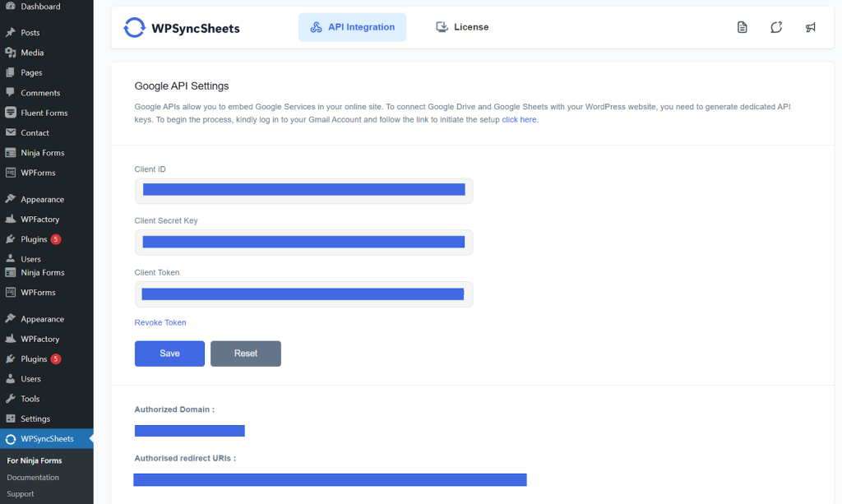Click the Posts pin icon
Viewport: 842px width, 504px height.
(x=10, y=32)
